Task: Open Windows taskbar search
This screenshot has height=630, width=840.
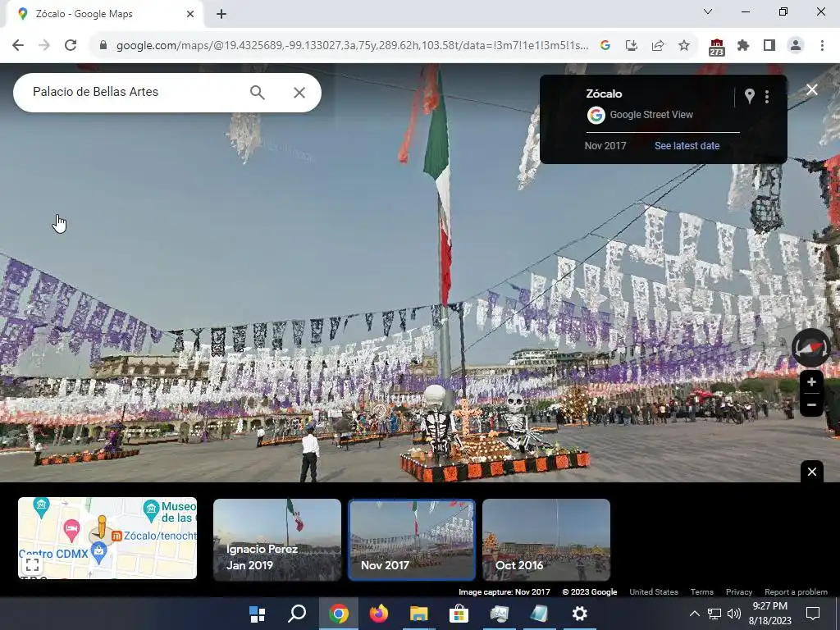Action: (x=297, y=614)
